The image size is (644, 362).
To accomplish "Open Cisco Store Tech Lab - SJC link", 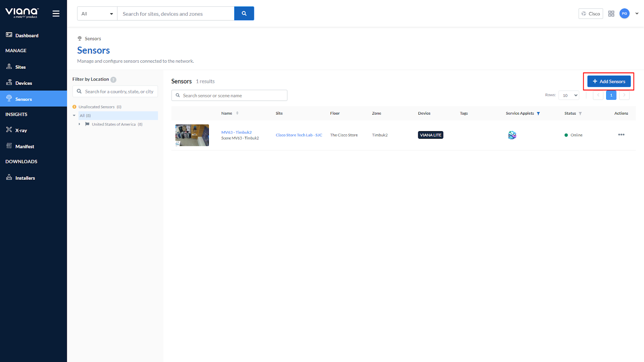I will pyautogui.click(x=299, y=135).
